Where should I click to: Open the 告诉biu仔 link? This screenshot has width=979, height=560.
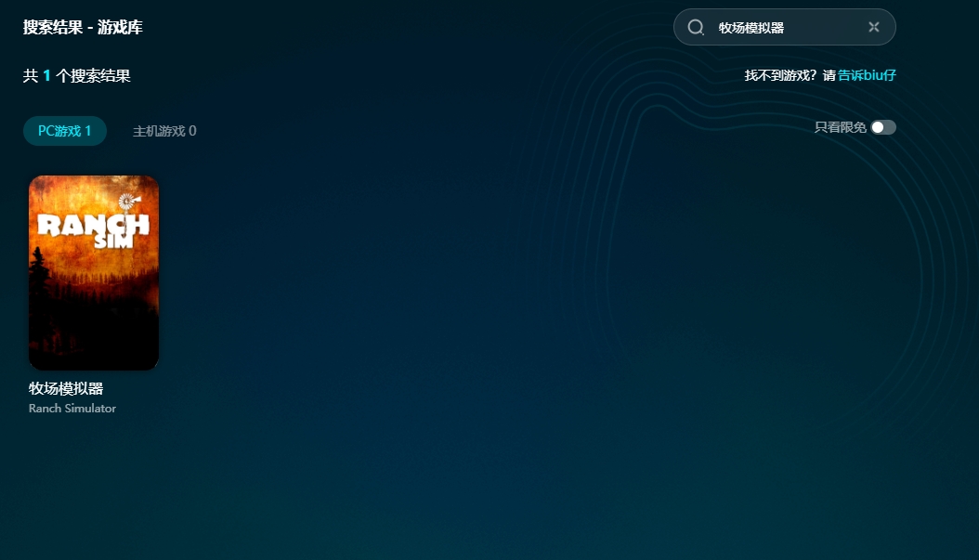[867, 75]
